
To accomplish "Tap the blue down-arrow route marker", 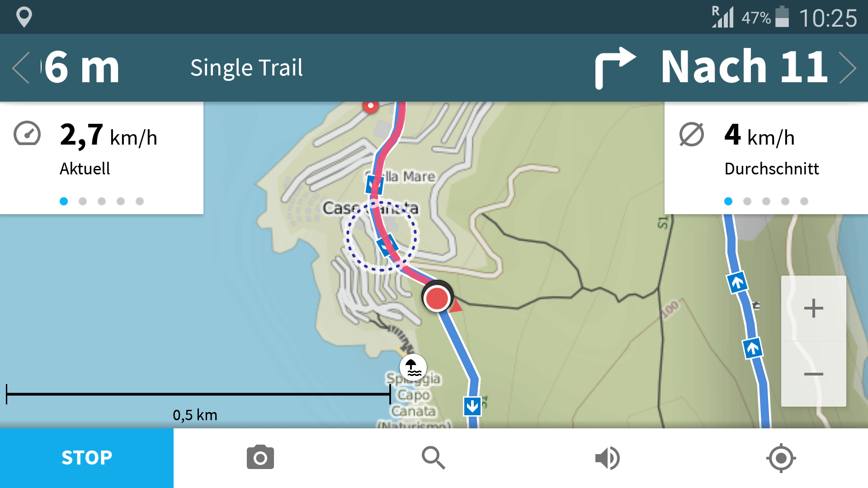I will click(x=472, y=406).
